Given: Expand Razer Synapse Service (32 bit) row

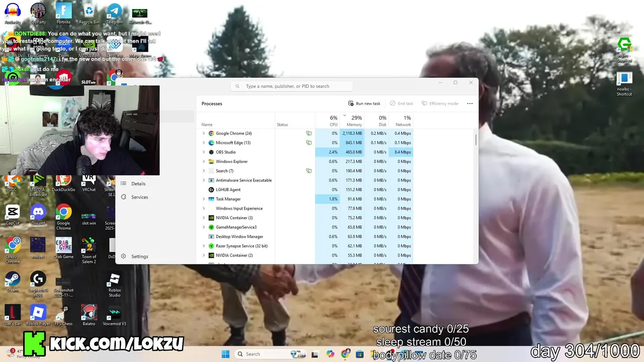Looking at the screenshot, I should point(204,246).
